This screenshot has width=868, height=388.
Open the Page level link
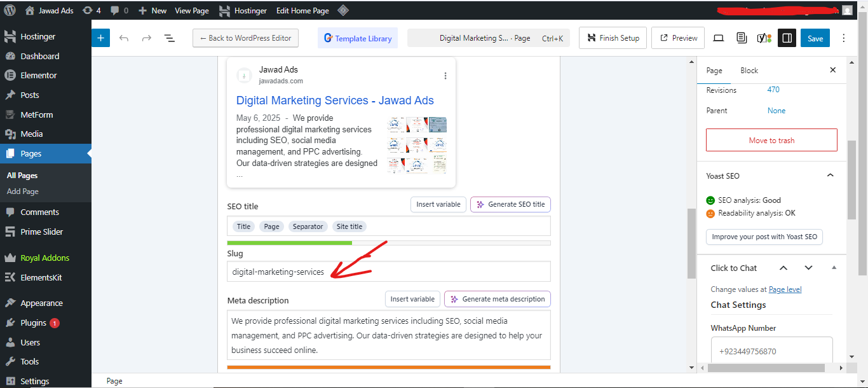785,289
